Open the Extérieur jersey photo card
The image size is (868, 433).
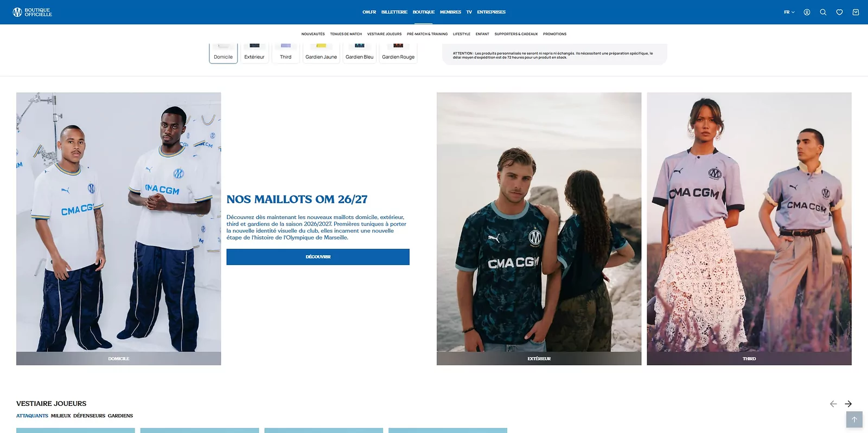click(x=539, y=229)
